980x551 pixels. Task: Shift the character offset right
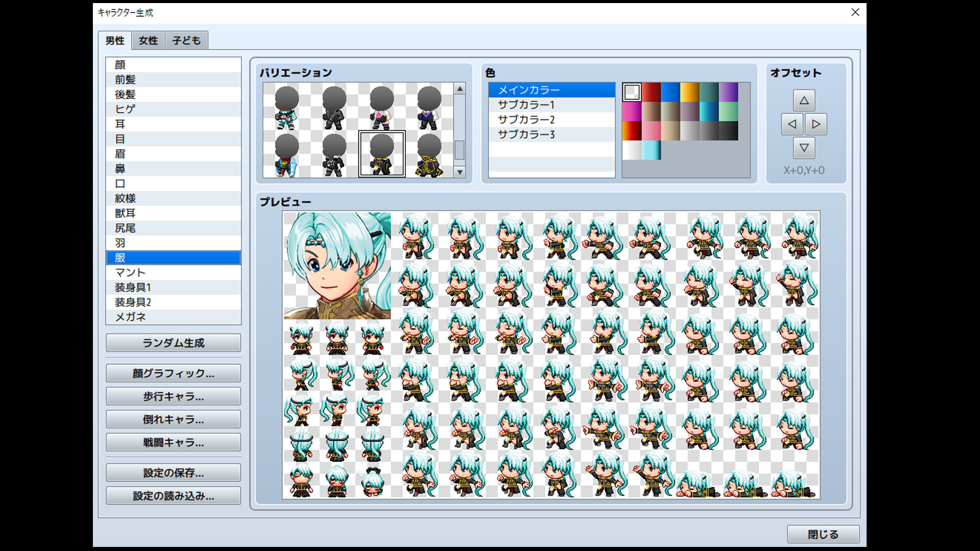(816, 124)
